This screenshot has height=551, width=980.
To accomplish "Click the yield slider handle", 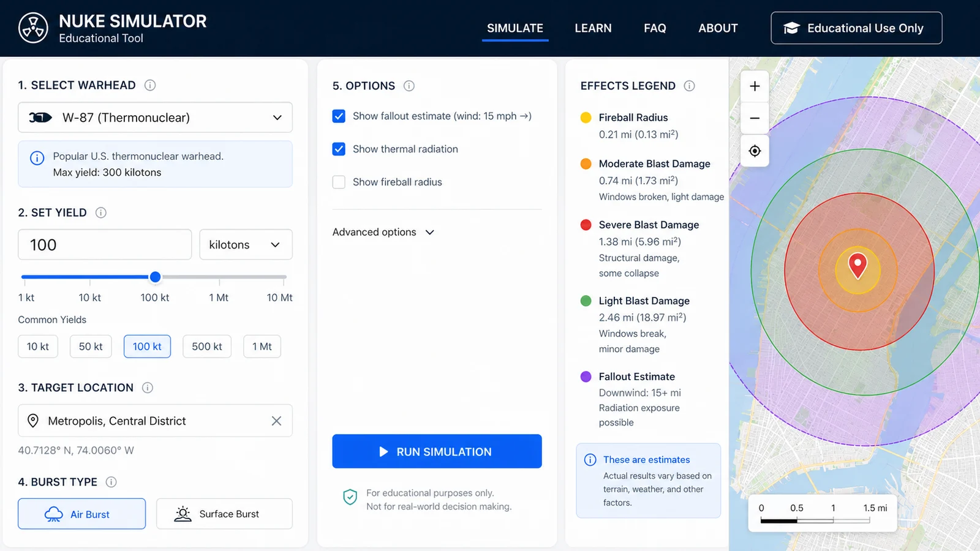I will tap(156, 277).
